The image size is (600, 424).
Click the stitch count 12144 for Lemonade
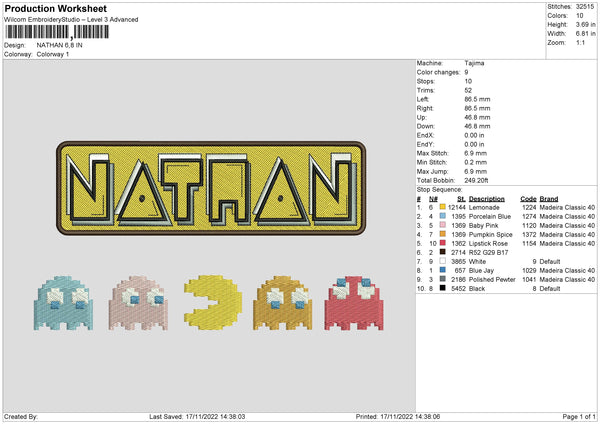tap(457, 207)
